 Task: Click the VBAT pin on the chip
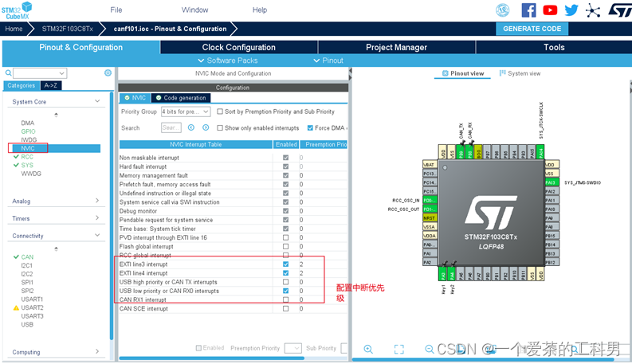(430, 165)
